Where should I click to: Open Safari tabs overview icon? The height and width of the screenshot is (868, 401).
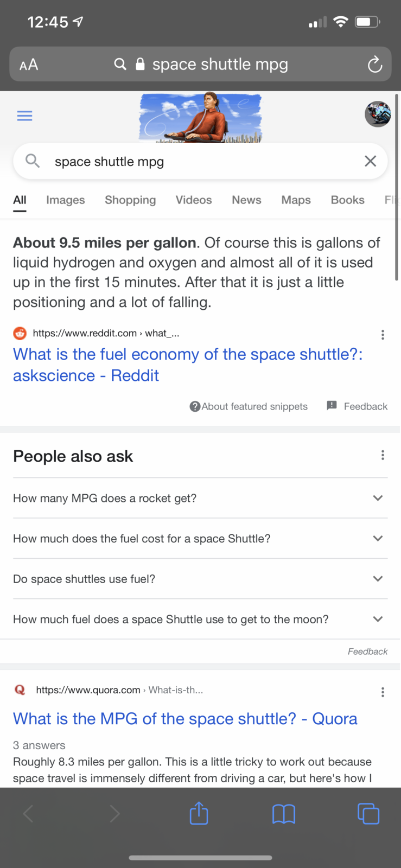[368, 814]
